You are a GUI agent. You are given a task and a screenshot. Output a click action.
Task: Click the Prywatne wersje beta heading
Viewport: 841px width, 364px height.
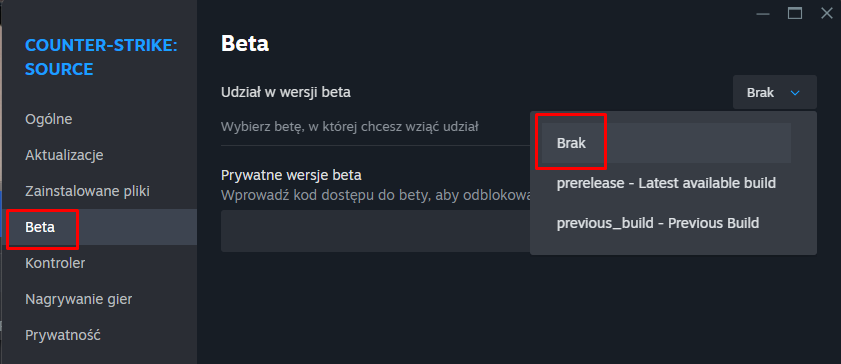click(x=291, y=175)
